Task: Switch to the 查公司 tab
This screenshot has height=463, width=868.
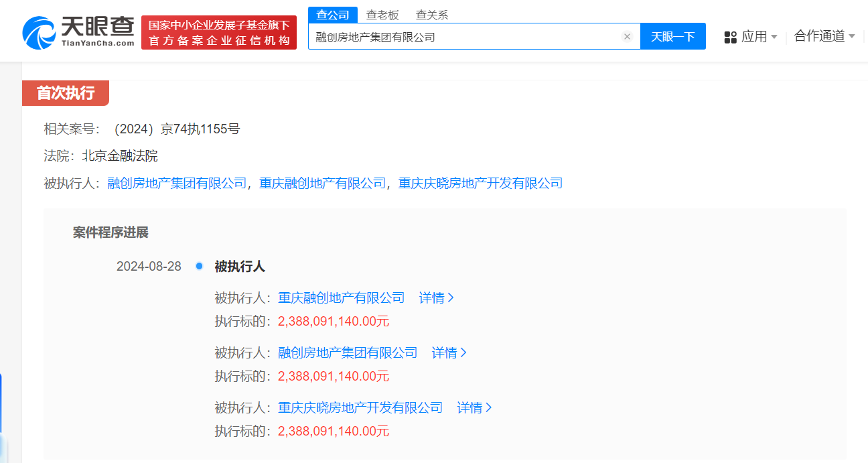Action: 333,15
